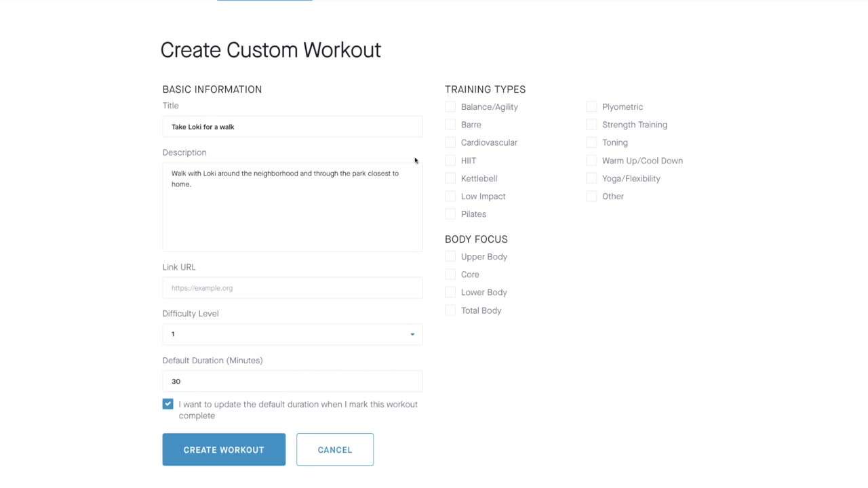
Task: Select the active navigation tab at the top
Action: pyautogui.click(x=264, y=1)
